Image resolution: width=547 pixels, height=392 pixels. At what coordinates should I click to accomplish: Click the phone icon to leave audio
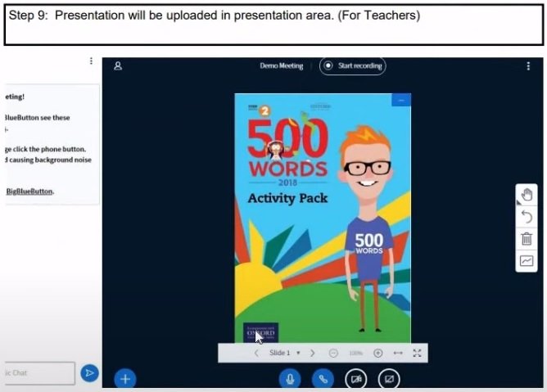323,378
